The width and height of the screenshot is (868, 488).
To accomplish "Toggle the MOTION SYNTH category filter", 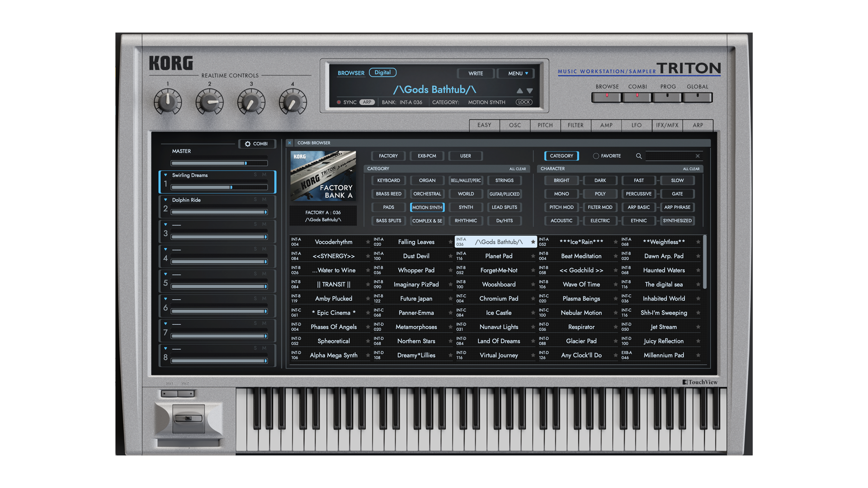I will (x=427, y=207).
